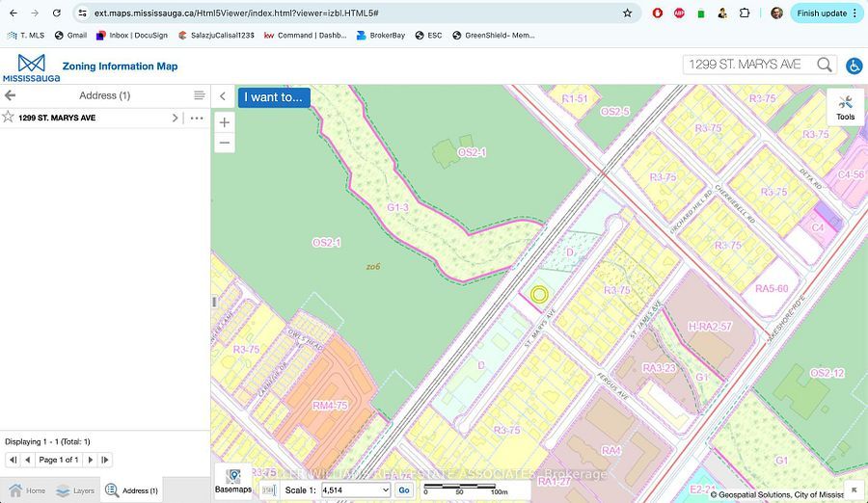Click the I want to... button
868x503 pixels.
[273, 97]
